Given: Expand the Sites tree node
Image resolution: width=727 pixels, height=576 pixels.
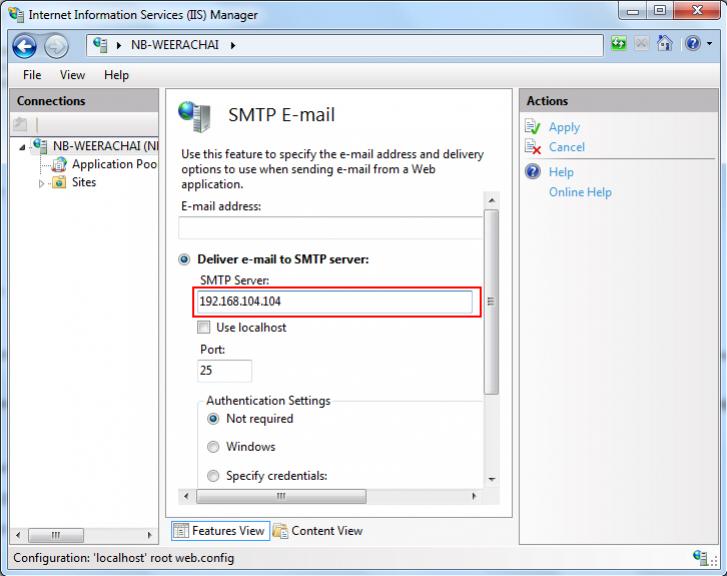Looking at the screenshot, I should click(x=42, y=184).
